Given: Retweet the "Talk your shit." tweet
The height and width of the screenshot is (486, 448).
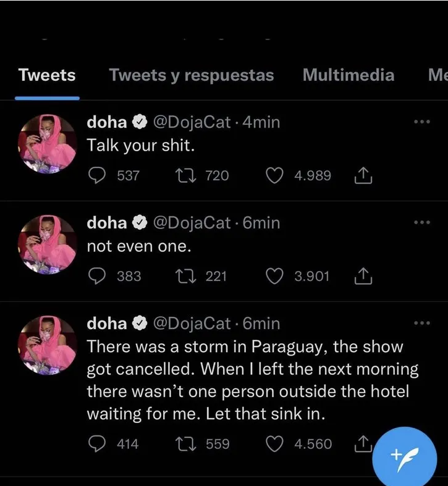Looking at the screenshot, I should pyautogui.click(x=184, y=176).
